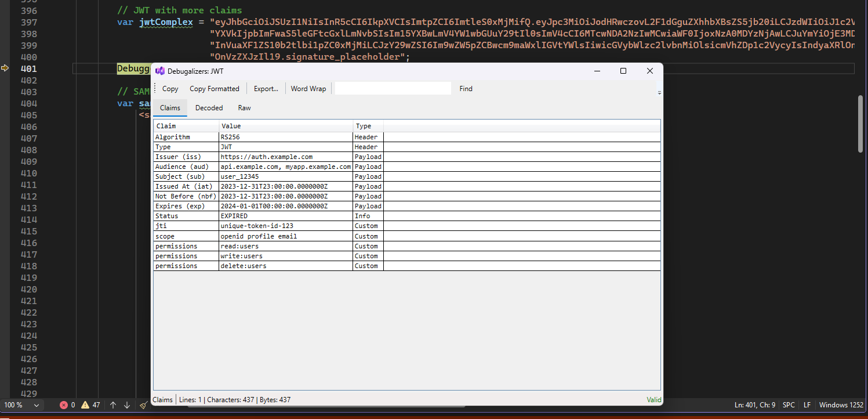Maximize the Debugalizers: JWT window
Viewport: 868px width, 419px height.
point(623,71)
